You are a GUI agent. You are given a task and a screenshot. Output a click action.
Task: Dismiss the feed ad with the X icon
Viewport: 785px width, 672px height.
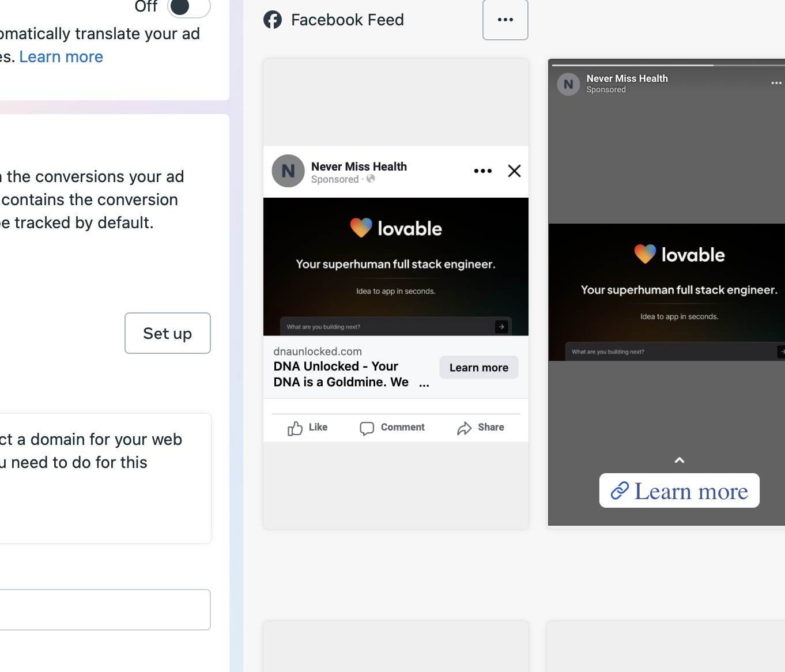coord(514,171)
